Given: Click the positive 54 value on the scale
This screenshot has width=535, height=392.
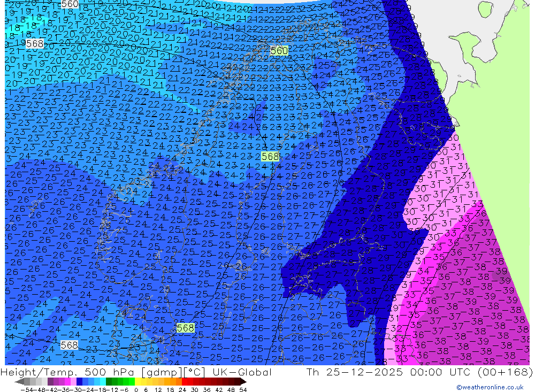Looking at the screenshot, I should pyautogui.click(x=243, y=390).
